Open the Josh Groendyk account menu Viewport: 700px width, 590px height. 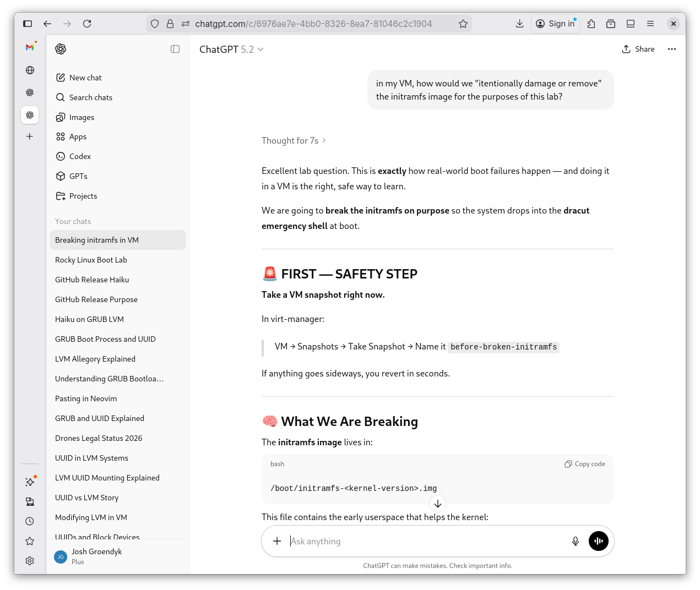pos(96,556)
